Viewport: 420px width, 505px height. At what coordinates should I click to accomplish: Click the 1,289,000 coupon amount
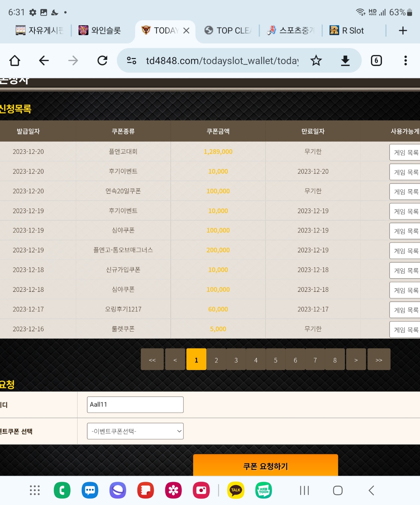point(218,152)
